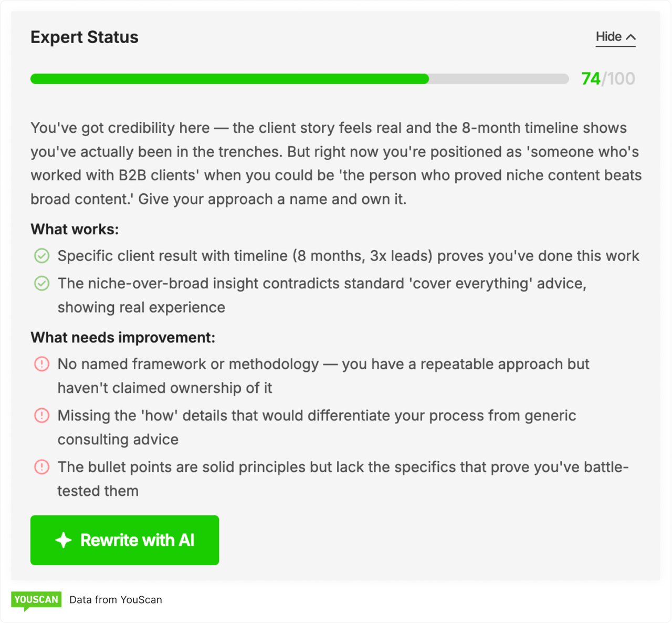Collapse the 'What needs improvement' section
672x623 pixels.
(x=122, y=338)
